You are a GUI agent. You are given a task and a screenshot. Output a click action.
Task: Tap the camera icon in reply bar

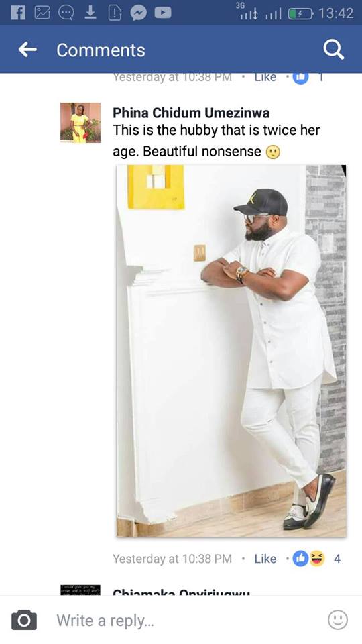coord(24,620)
